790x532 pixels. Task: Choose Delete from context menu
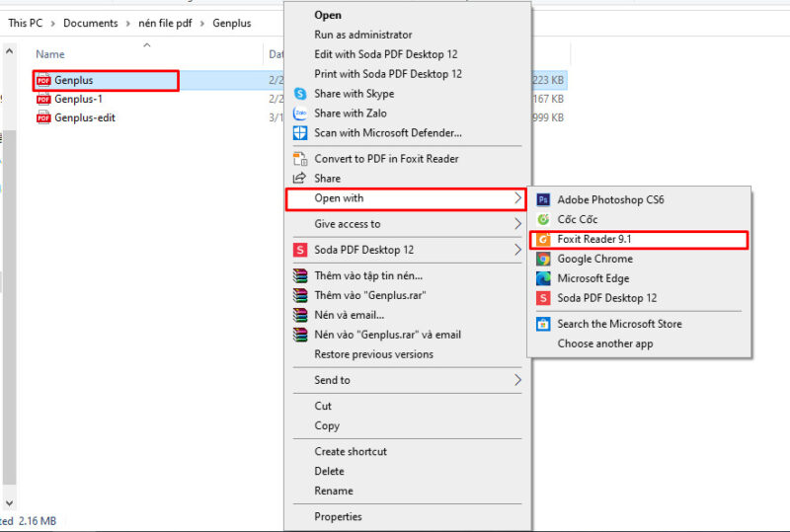tap(329, 472)
